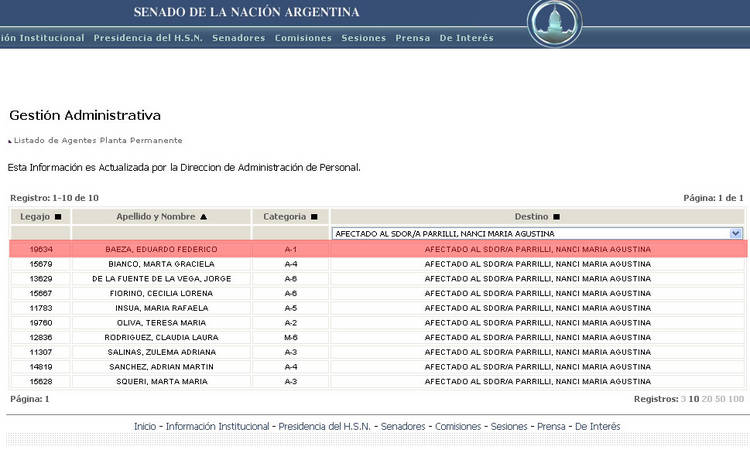Sort by Categoria square icon
Image resolution: width=750 pixels, height=453 pixels.
point(314,217)
